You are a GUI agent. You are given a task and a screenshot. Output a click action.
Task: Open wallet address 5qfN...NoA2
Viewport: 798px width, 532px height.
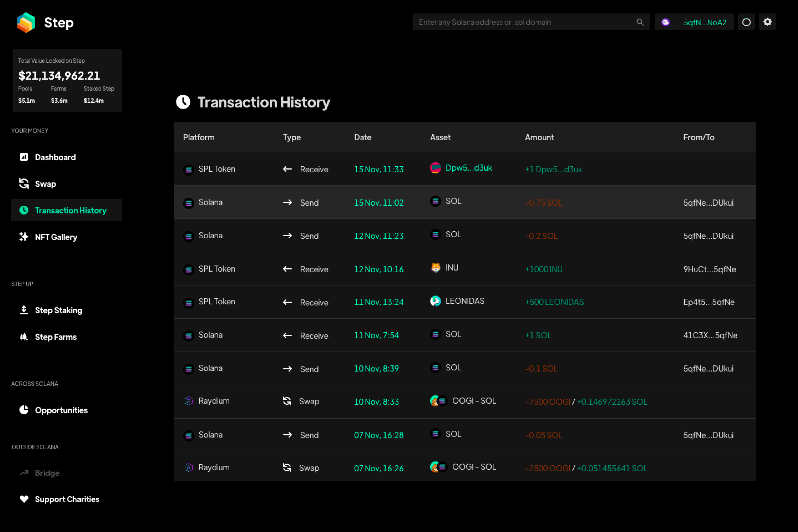[705, 22]
